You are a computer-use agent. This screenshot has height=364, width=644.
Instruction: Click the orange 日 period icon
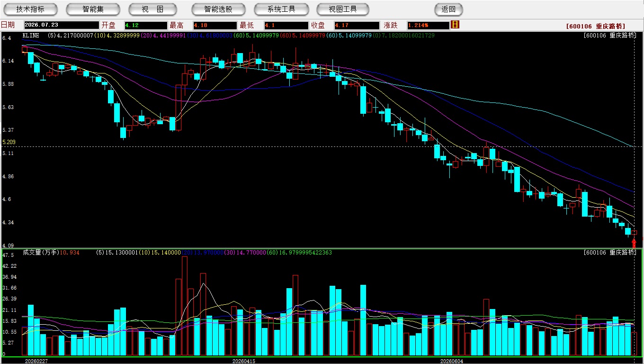[x=455, y=25]
